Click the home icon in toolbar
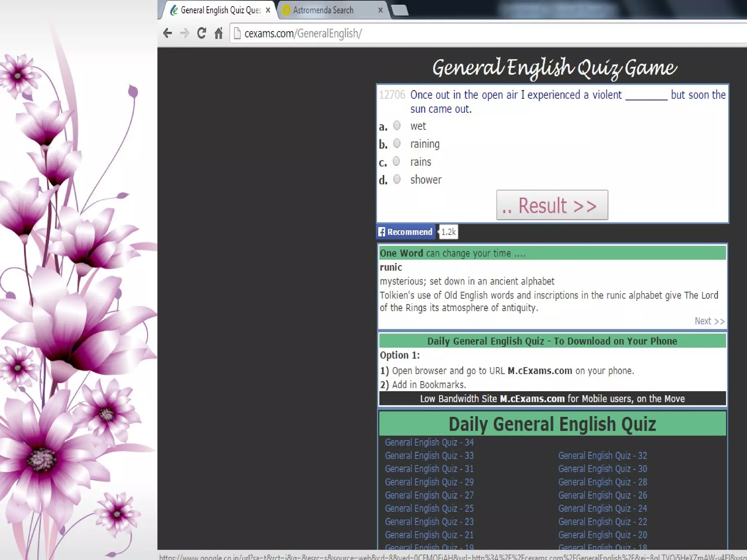This screenshot has width=747, height=560. click(218, 33)
